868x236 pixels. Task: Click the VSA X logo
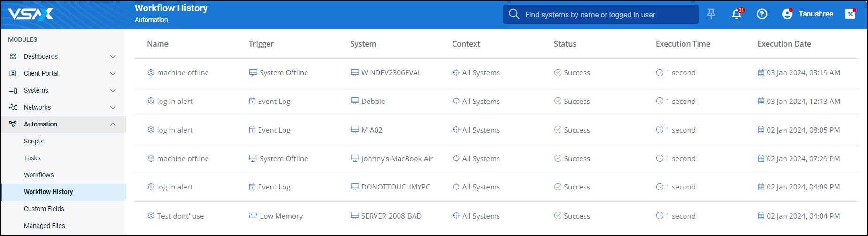pos(31,14)
